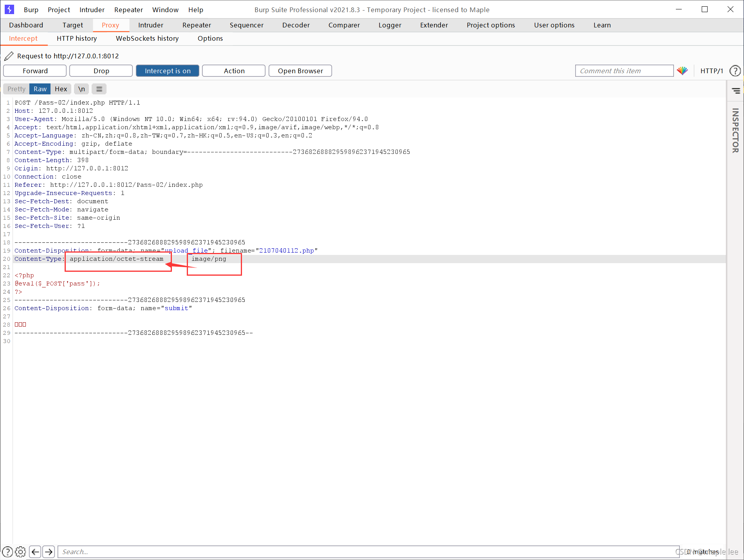744x560 pixels.
Task: Open the Action menu button
Action: [x=234, y=71]
